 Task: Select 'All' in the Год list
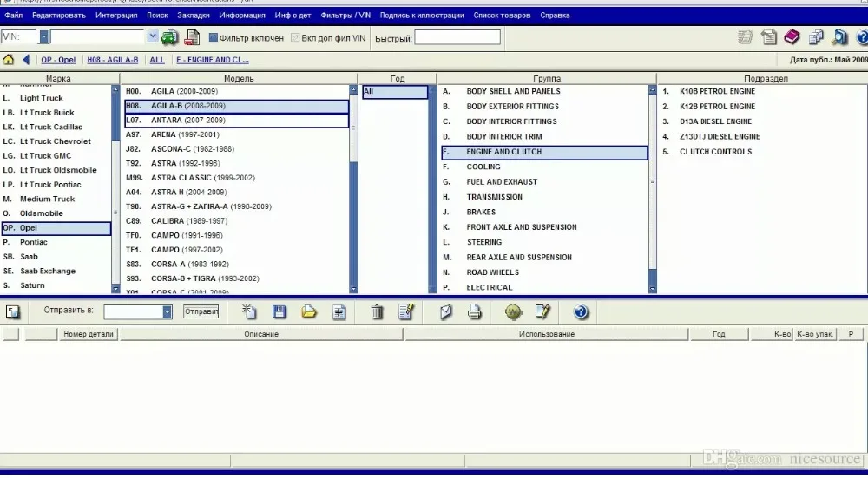(x=395, y=92)
